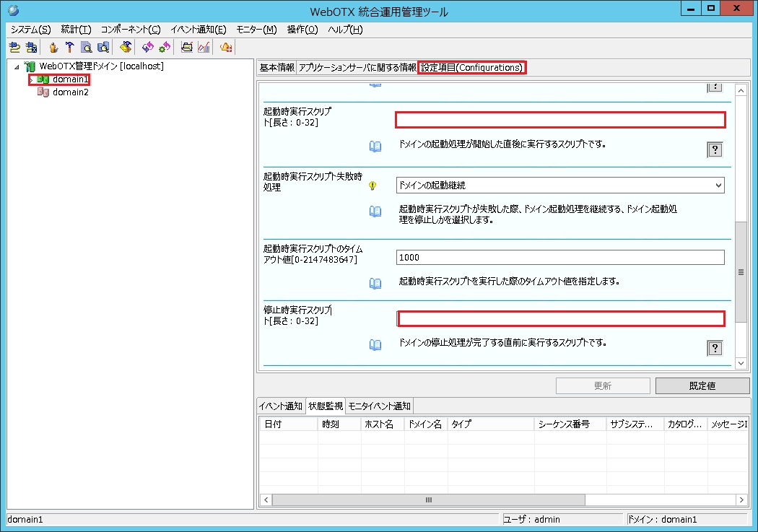This screenshot has width=758, height=532.
Task: Click the hammer configuration toolbar icon
Action: [69, 46]
